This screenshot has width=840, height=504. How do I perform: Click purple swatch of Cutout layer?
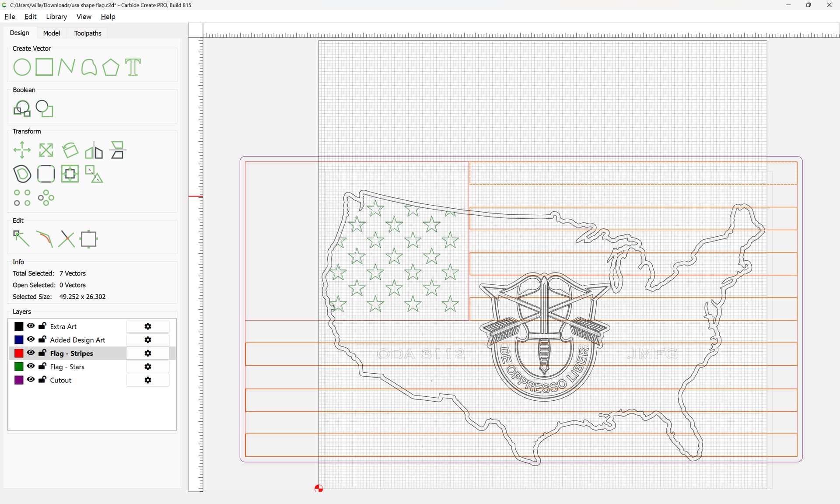coord(19,380)
